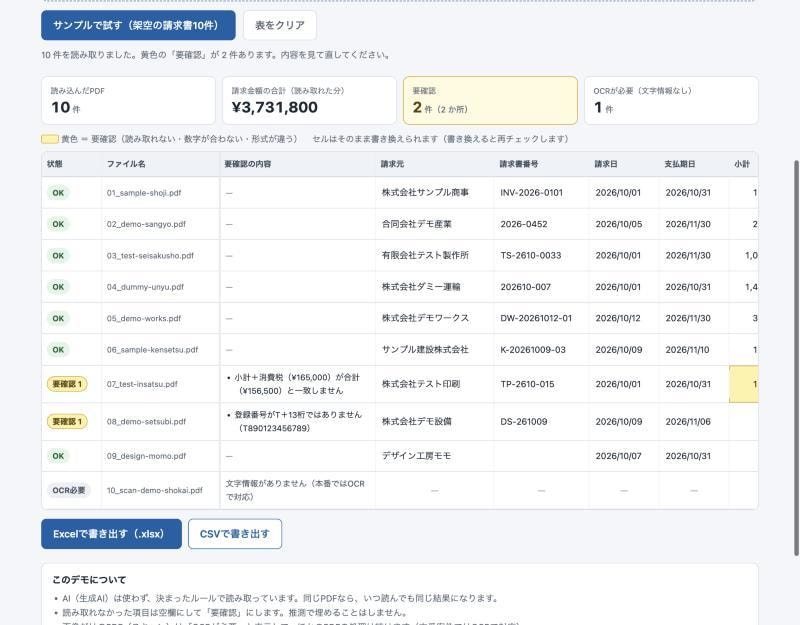
Task: Click the yellow highlighted subtotal cell for 07_test-insatsu
Action: pyautogui.click(x=744, y=384)
